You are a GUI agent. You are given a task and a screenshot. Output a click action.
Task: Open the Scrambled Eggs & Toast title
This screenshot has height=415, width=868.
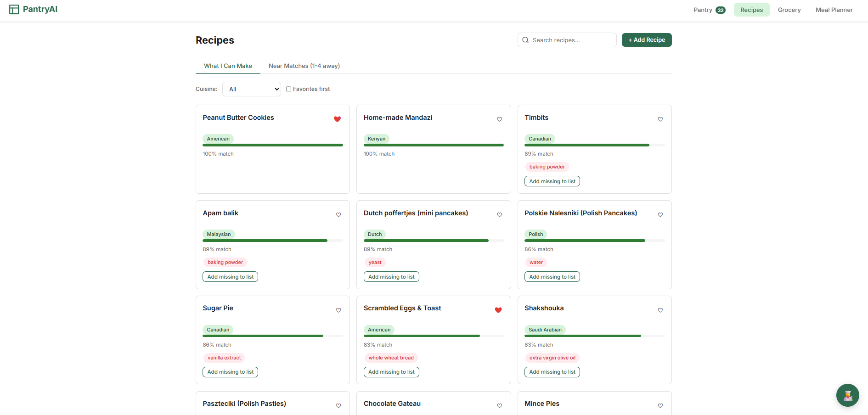pyautogui.click(x=402, y=308)
